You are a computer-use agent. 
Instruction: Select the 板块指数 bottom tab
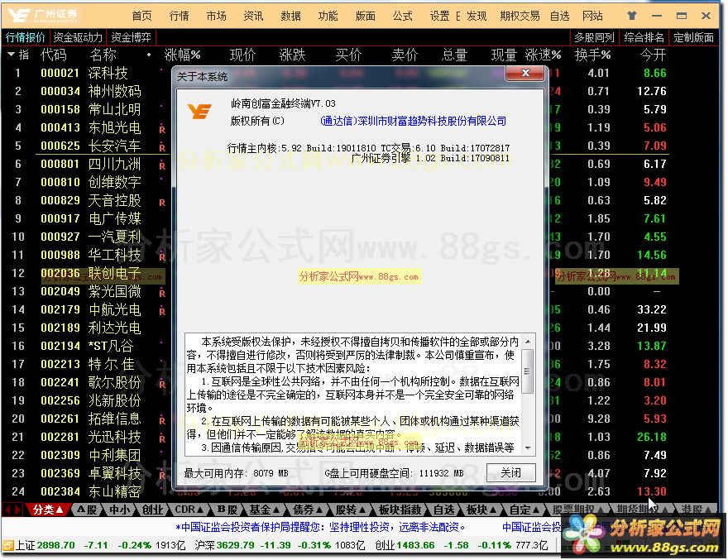(x=400, y=510)
